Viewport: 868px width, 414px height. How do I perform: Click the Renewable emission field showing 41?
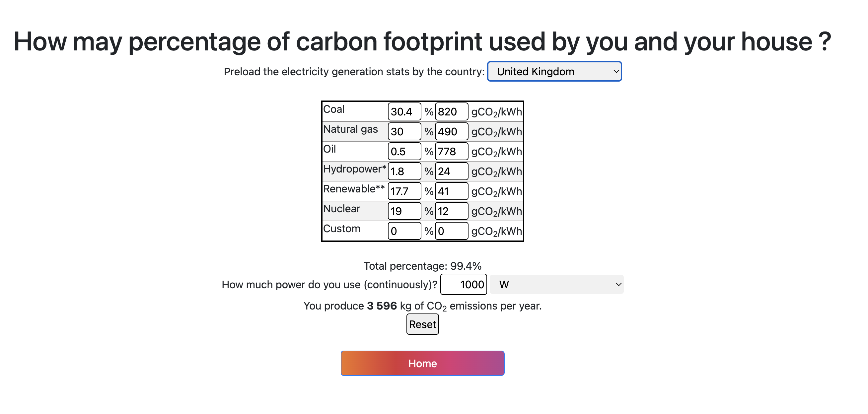[451, 191]
